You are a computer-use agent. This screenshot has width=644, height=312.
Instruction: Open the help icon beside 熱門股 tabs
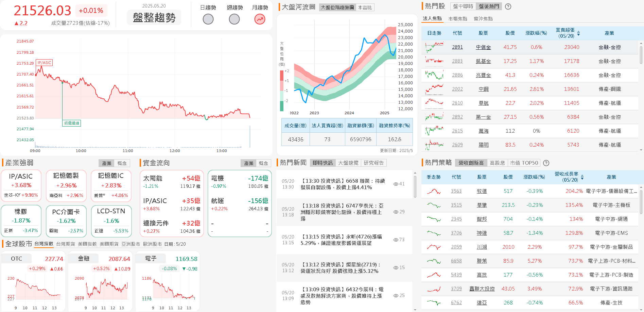pyautogui.click(x=508, y=6)
